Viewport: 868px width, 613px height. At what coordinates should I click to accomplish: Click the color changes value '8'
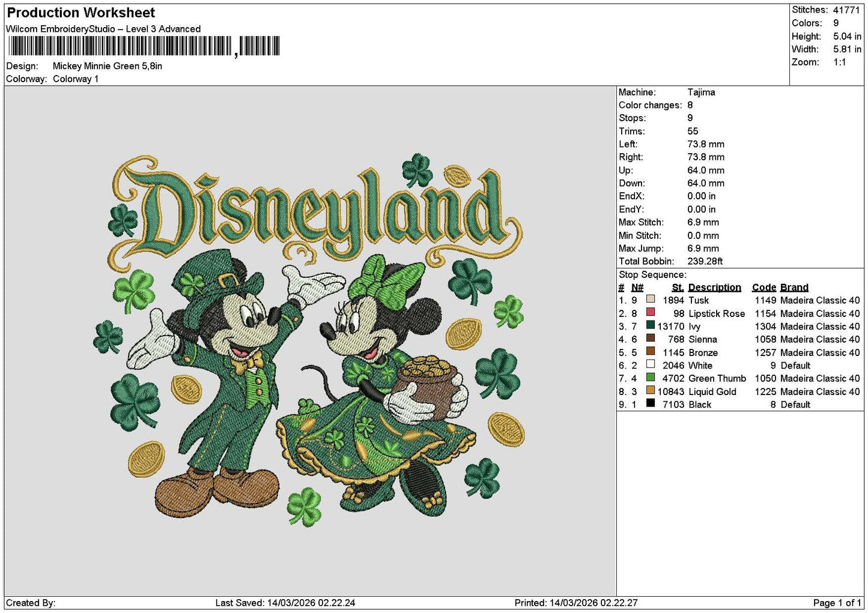point(690,105)
